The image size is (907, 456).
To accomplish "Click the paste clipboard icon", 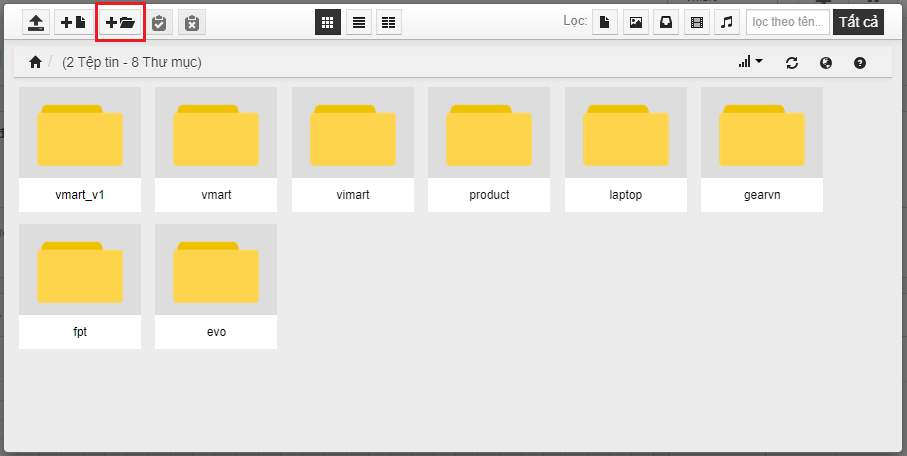I will pos(159,23).
